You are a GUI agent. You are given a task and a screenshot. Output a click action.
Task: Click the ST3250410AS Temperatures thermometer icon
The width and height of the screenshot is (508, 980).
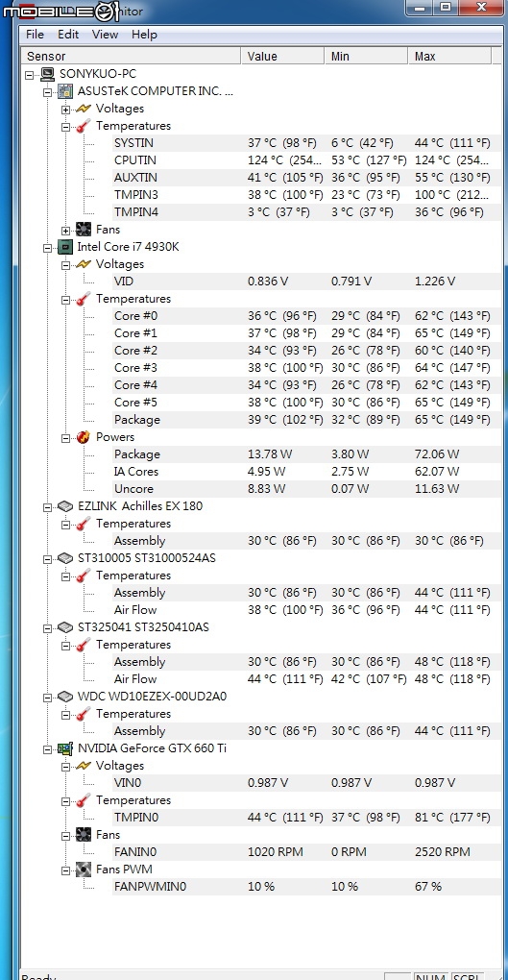84,645
